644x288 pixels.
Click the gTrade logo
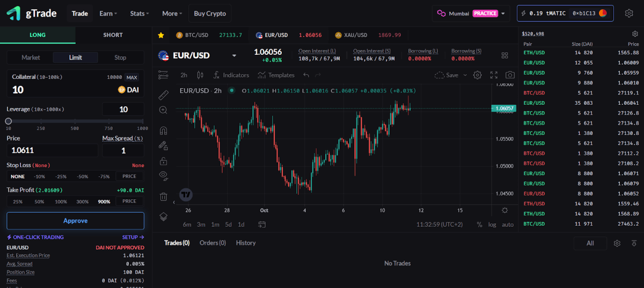pyautogui.click(x=32, y=13)
